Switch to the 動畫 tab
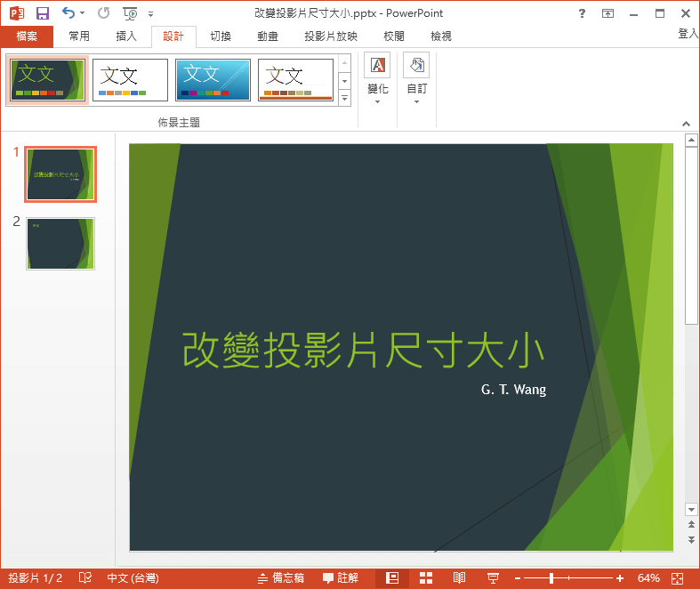This screenshot has height=589, width=700. tap(267, 36)
